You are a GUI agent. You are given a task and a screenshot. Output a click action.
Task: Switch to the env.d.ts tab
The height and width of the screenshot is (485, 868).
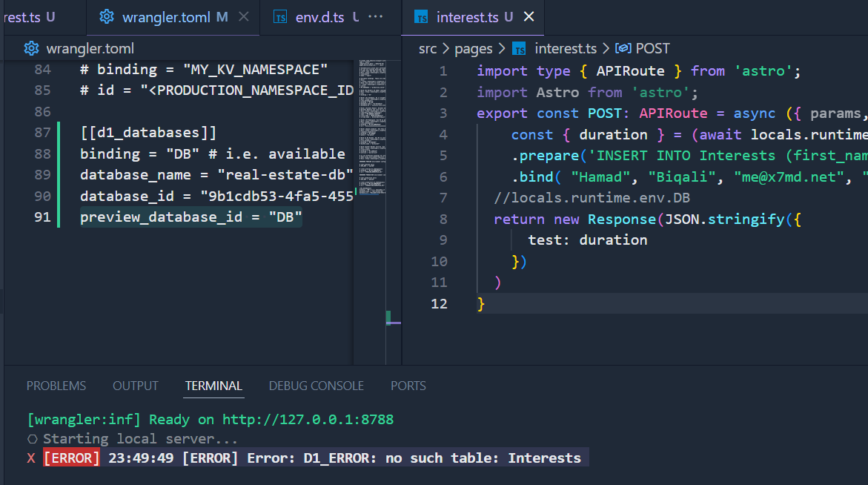[319, 17]
